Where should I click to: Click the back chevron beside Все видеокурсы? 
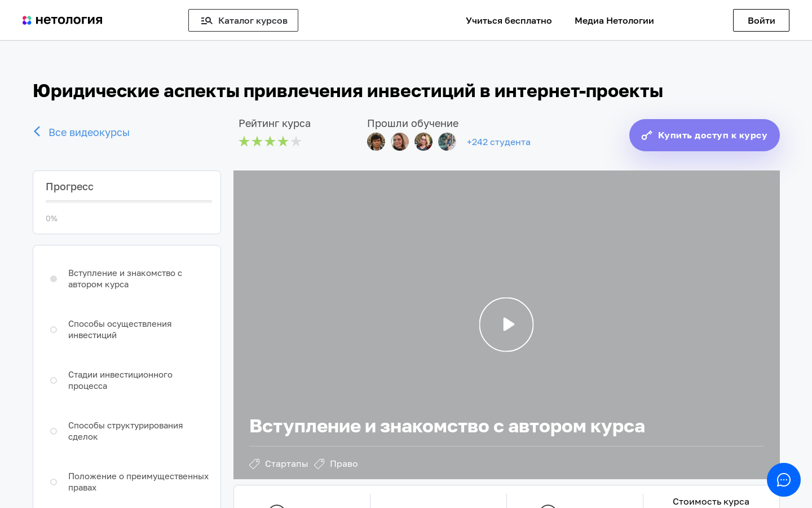pyautogui.click(x=37, y=132)
